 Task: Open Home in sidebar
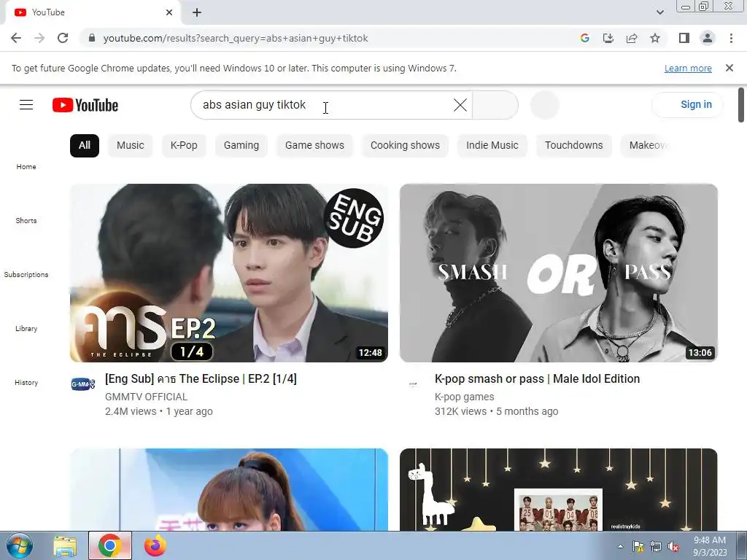26,167
